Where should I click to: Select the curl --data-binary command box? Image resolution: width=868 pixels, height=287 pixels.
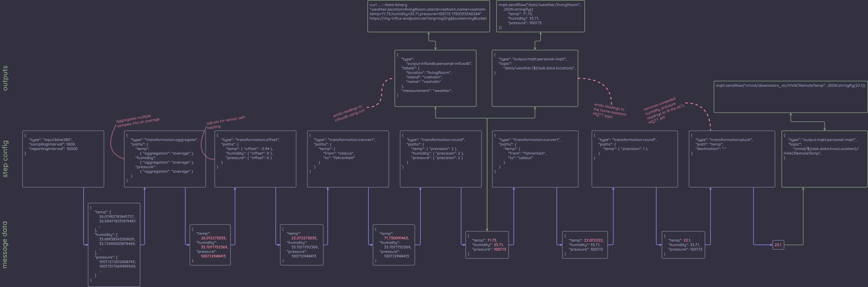(x=429, y=16)
